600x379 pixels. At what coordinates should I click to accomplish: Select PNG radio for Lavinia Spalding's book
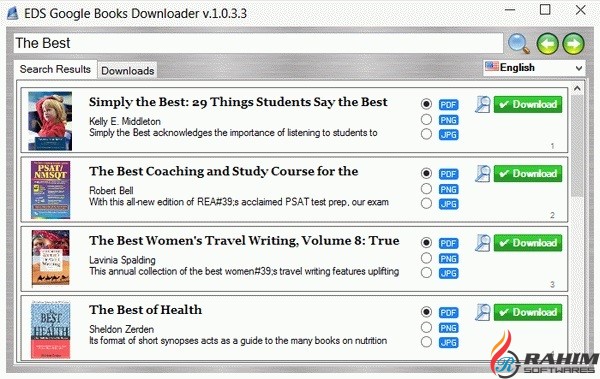click(x=426, y=258)
